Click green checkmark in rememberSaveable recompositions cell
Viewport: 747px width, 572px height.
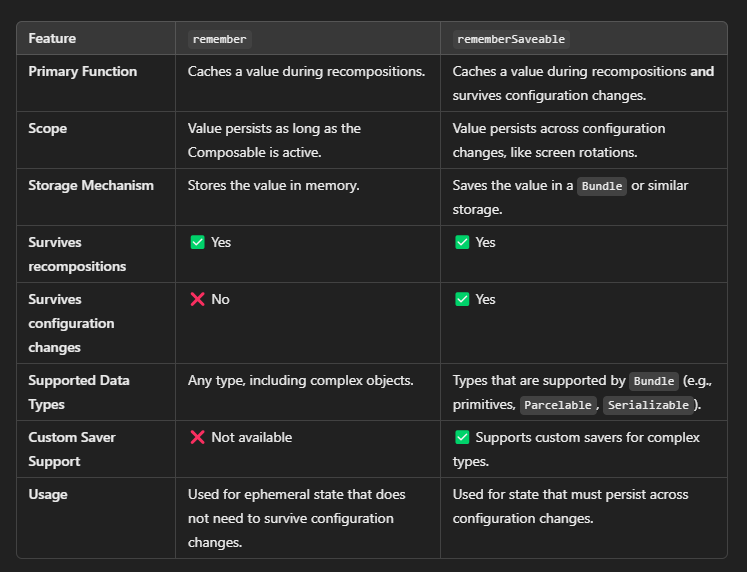coord(462,242)
